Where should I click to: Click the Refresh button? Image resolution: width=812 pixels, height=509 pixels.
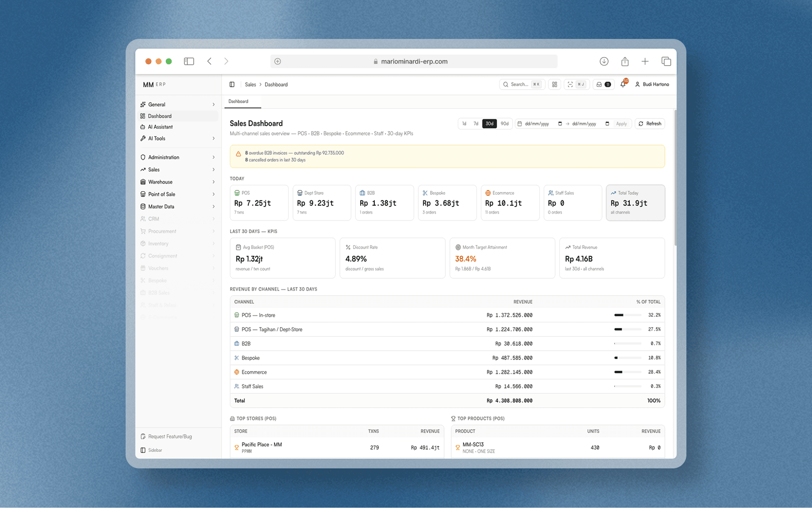pos(650,124)
